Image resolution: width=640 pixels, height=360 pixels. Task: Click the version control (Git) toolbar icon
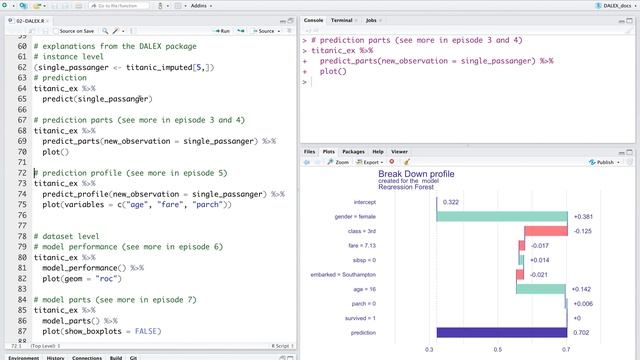point(160,6)
